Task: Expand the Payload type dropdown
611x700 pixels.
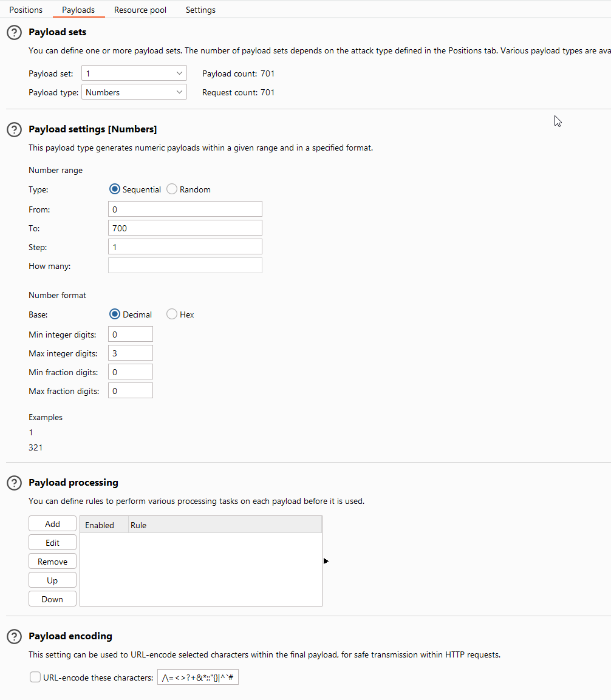Action: [x=134, y=92]
